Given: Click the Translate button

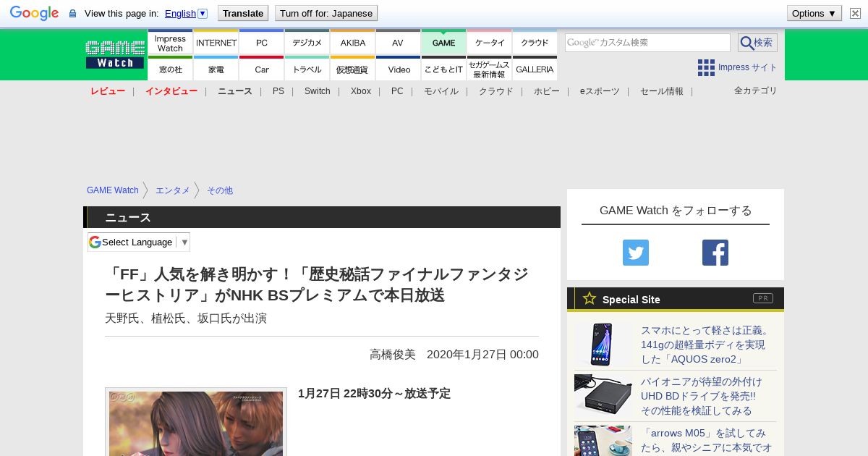Looking at the screenshot, I should (243, 13).
